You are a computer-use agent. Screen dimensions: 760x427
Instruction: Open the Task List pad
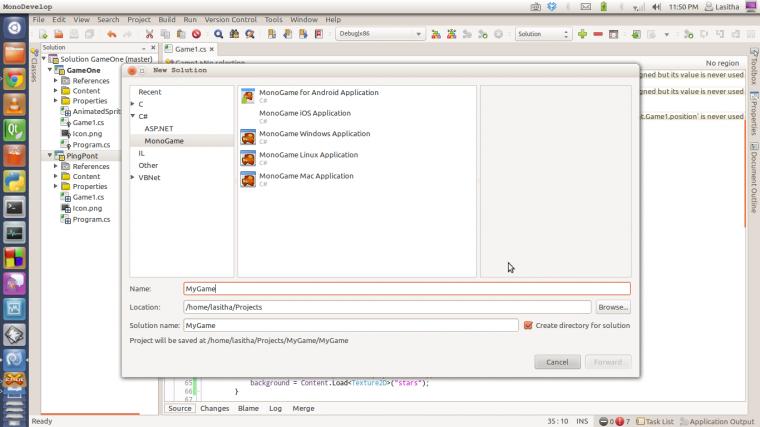(654, 421)
